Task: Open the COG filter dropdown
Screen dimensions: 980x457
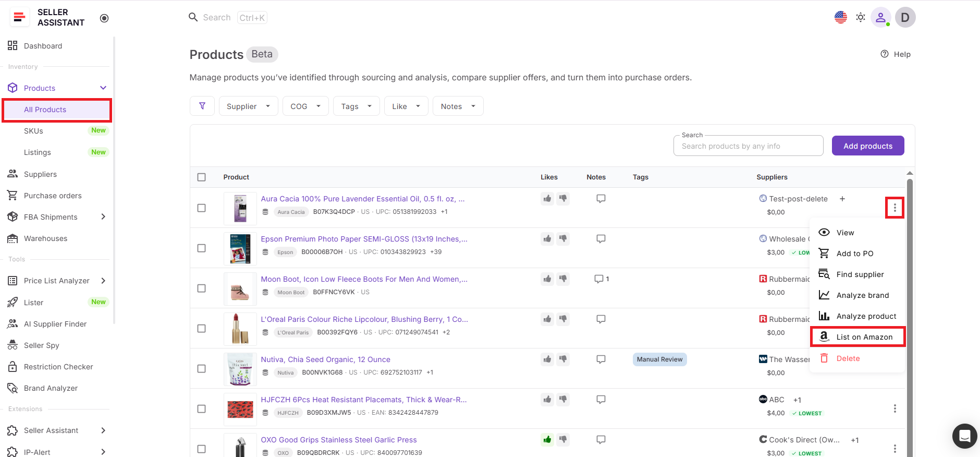Action: coord(305,106)
